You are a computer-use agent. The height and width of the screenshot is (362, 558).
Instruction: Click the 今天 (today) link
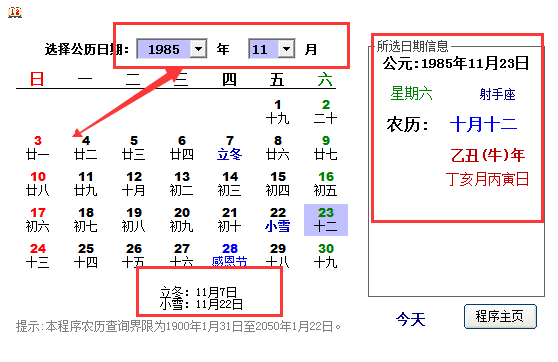pos(411,319)
